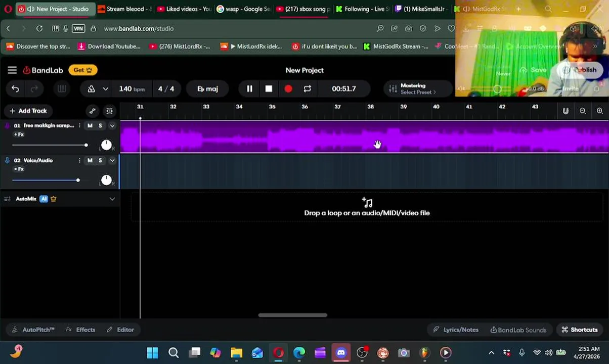
Task: Click 02 Voice/Audio pan knob
Action: (106, 180)
